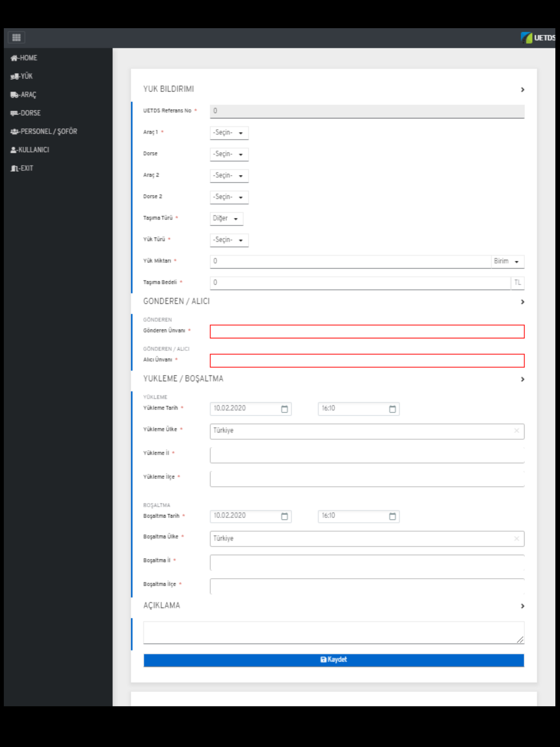Click the Kaydet save button
The image size is (560, 747).
point(334,660)
